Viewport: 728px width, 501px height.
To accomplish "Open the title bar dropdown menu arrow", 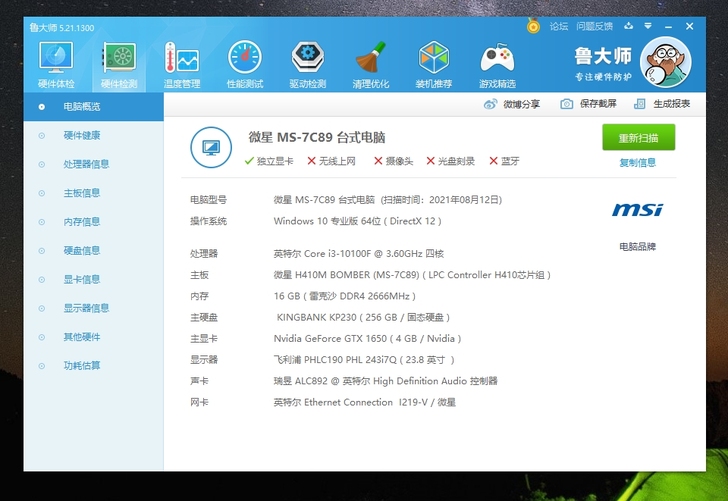I will pos(648,26).
